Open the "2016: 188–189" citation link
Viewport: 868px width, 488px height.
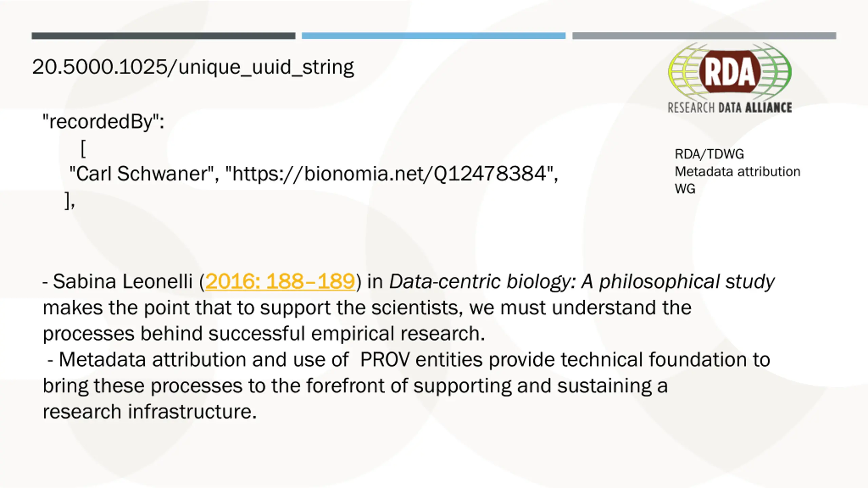(x=280, y=281)
